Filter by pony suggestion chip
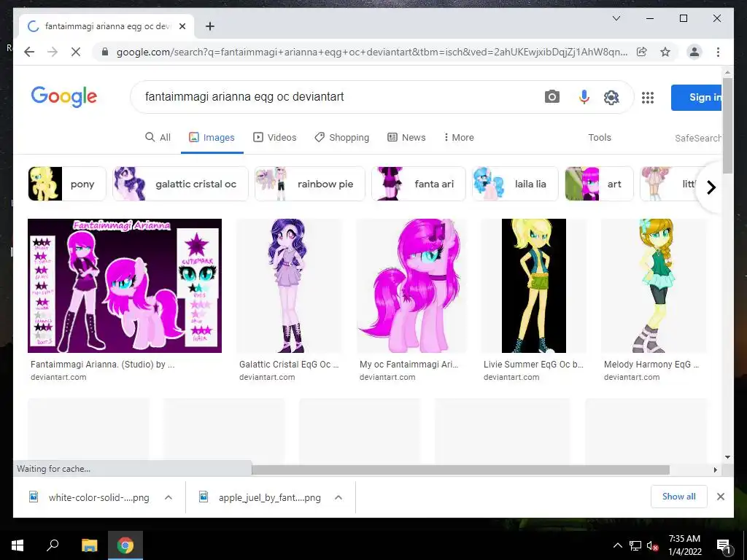This screenshot has width=747, height=560. tap(67, 184)
